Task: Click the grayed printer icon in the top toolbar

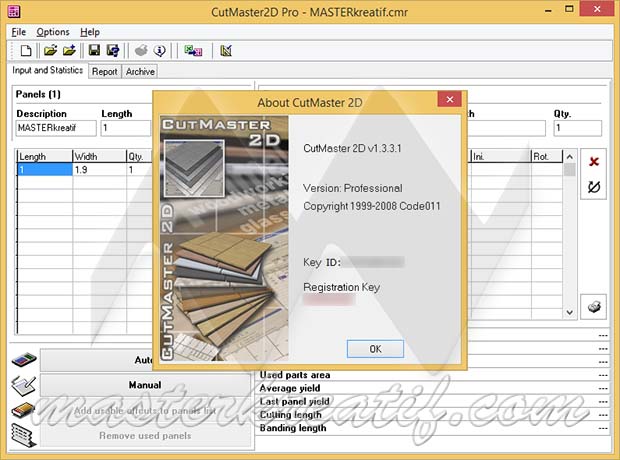Action: 141,51
